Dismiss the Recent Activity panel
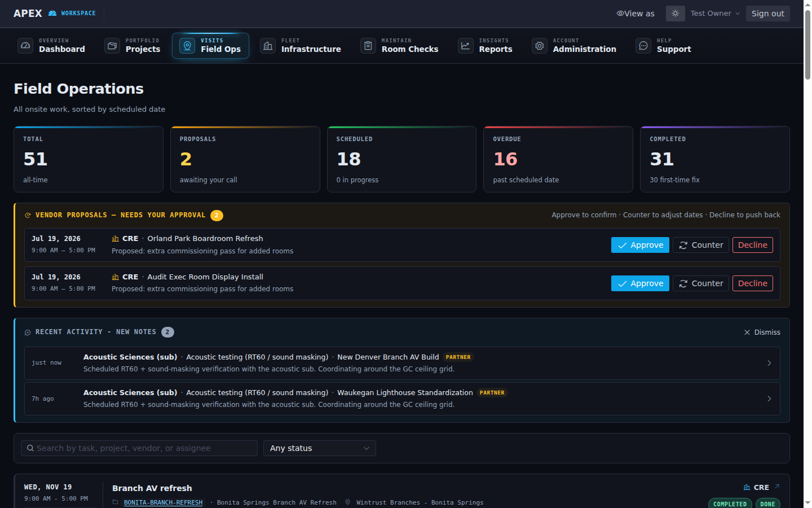Viewport: 812px width, 508px height. tap(762, 332)
